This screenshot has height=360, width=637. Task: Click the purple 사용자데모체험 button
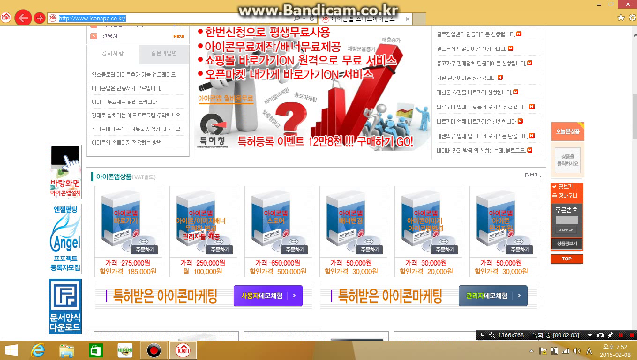[268, 296]
